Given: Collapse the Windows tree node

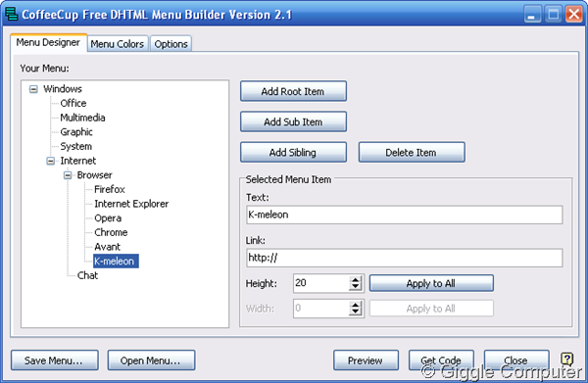Looking at the screenshot, I should (33, 89).
